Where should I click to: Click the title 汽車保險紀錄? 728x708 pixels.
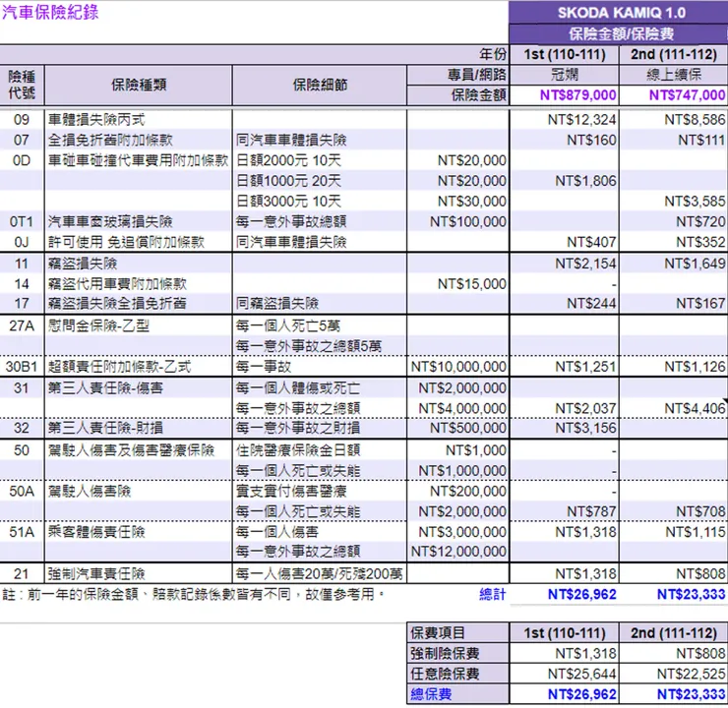[50, 12]
